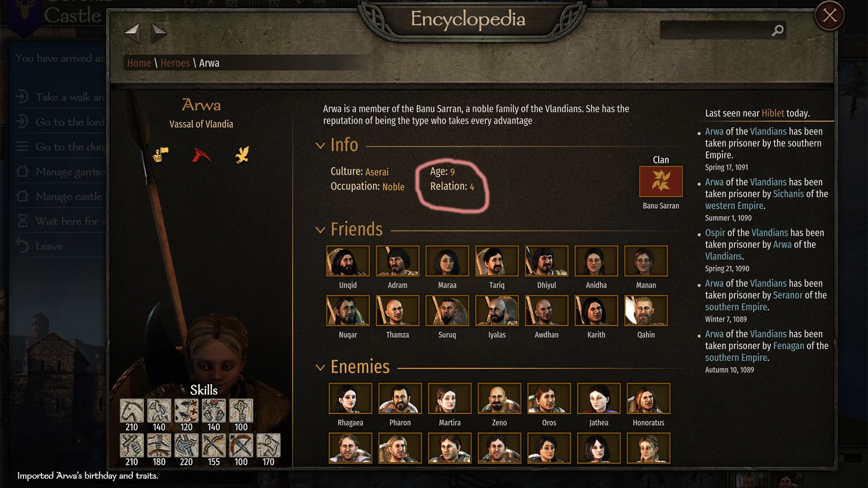Click the yellow eagle trait icon
Image resolution: width=868 pixels, height=488 pixels.
pos(242,155)
